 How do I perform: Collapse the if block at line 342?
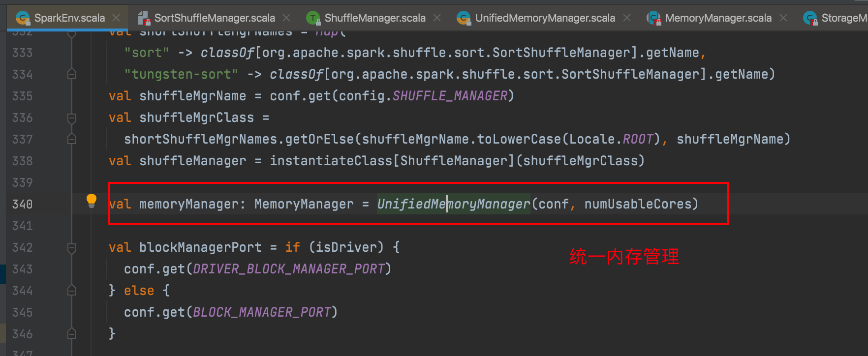pyautogui.click(x=72, y=248)
